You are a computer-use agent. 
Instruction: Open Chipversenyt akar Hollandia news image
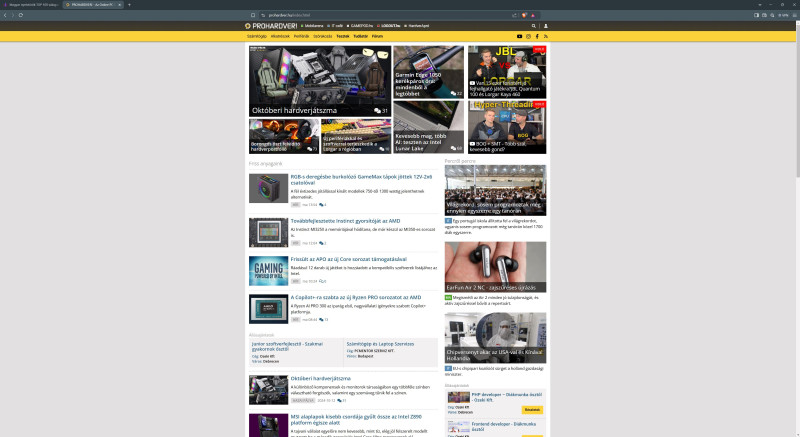point(495,338)
